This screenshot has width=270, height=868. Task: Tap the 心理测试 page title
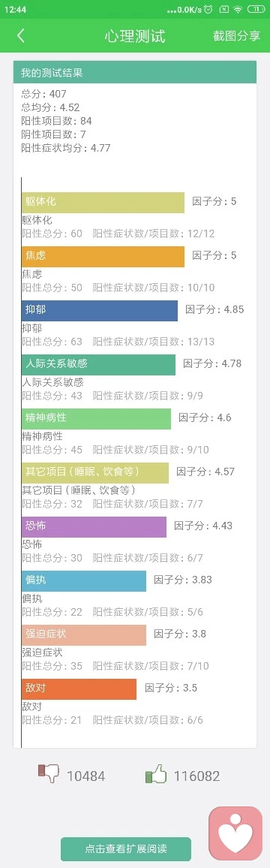(135, 37)
